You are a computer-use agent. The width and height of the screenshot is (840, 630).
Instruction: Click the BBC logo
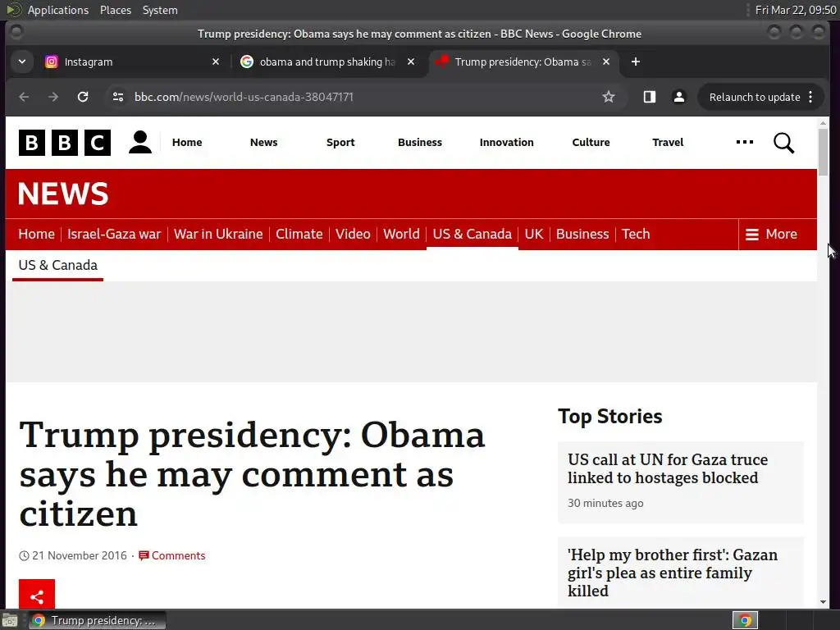(65, 143)
